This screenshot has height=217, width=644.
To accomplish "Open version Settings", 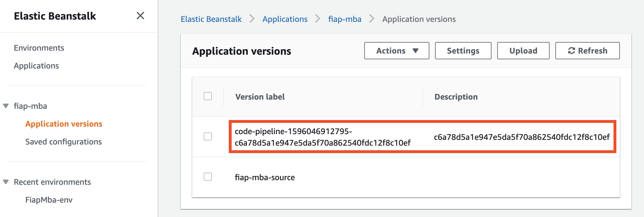I will [x=463, y=51].
